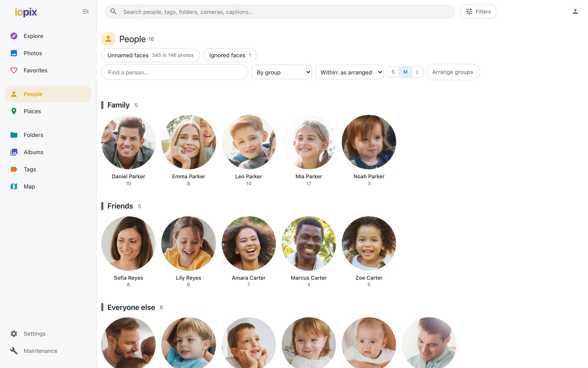Open Settings gear icon
Screen dimensions: 588x368
14,334
